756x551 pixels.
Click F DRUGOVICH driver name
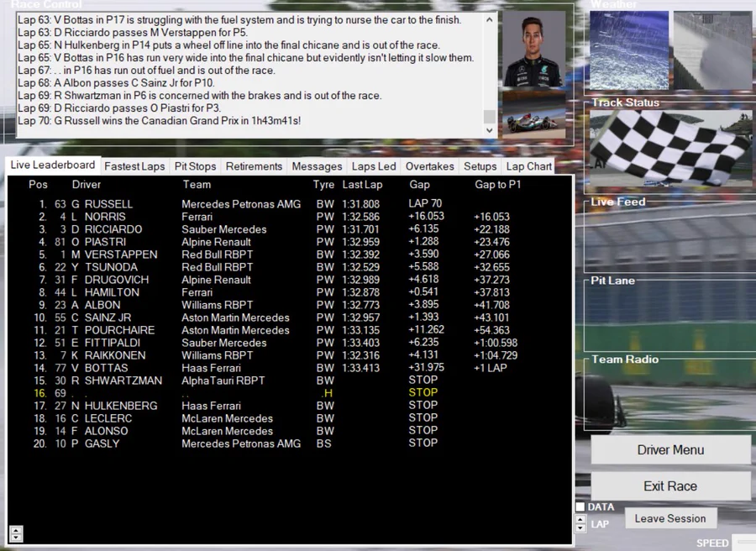110,280
